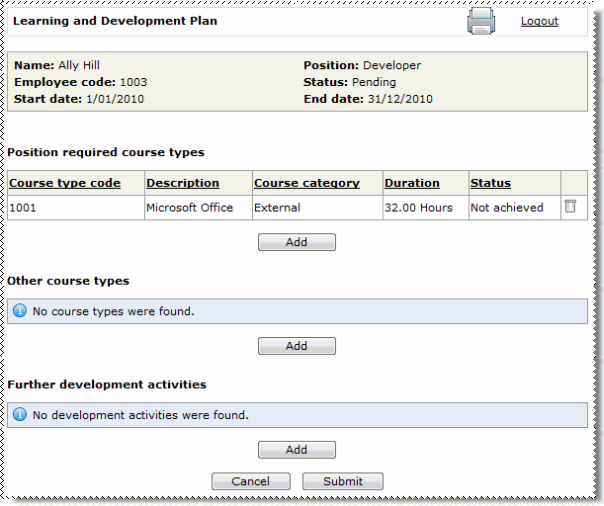
Task: Open the Logout link
Action: [539, 21]
